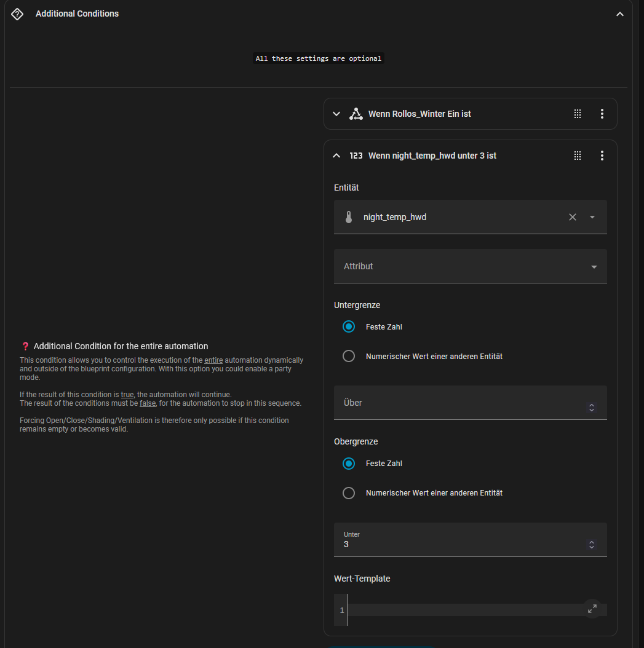Clear the night_temp_hwd entity selection

tap(573, 217)
